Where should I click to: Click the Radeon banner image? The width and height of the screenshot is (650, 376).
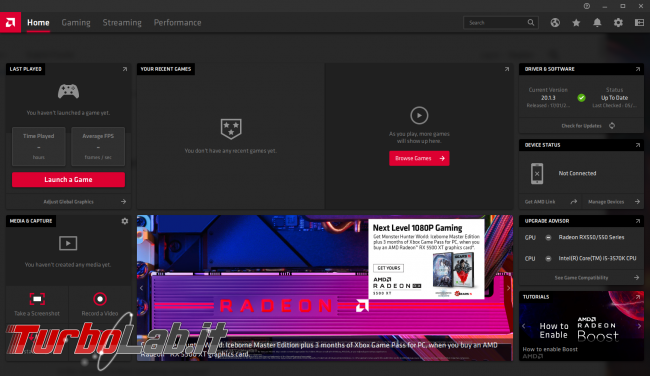click(x=325, y=288)
